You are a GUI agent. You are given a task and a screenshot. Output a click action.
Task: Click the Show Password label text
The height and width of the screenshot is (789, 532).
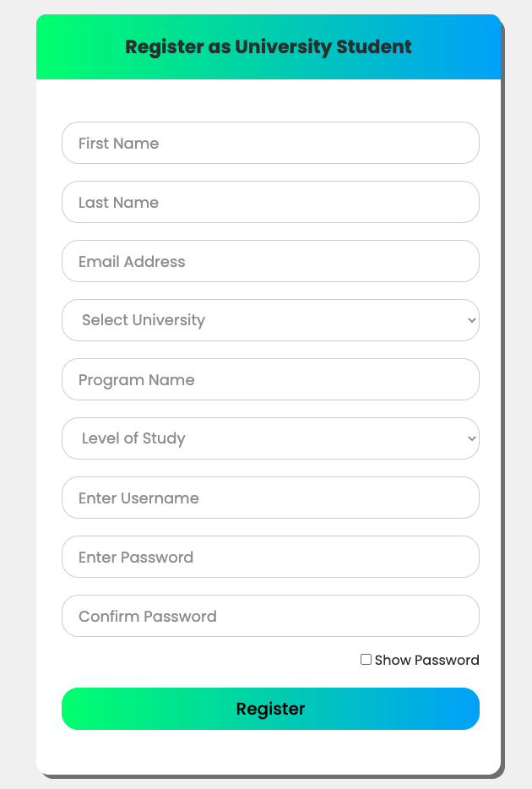(426, 660)
